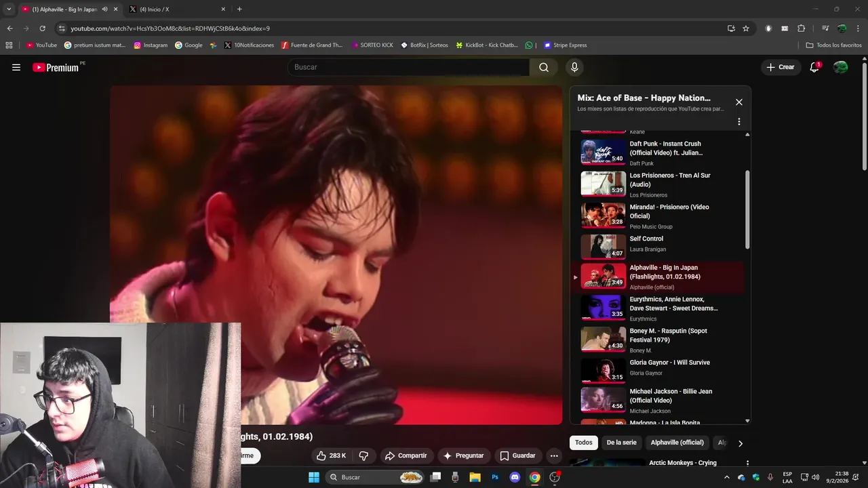868x488 pixels.
Task: Select the De la serie filter chip
Action: tap(621, 443)
